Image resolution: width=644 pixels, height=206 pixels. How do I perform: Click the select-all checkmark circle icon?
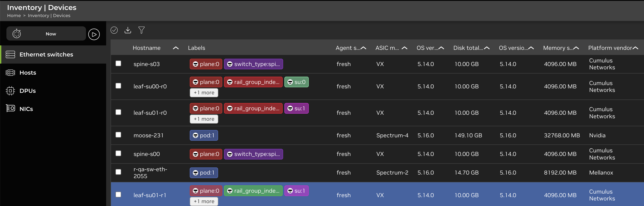pyautogui.click(x=114, y=30)
